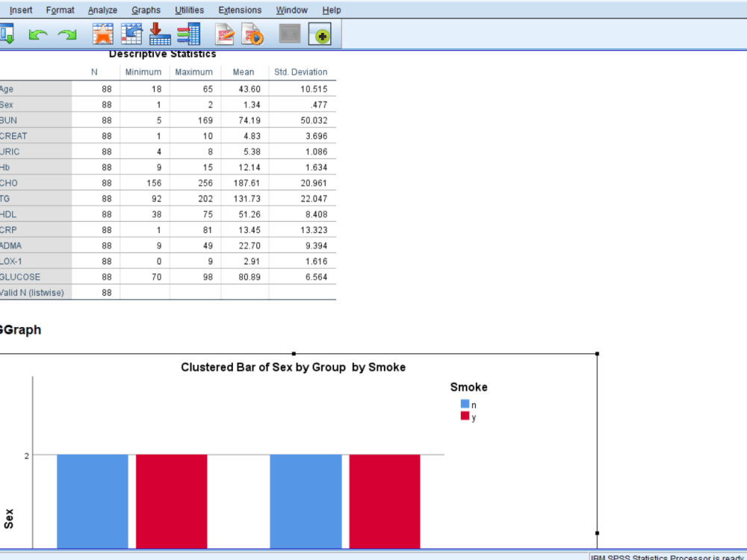Image resolution: width=747 pixels, height=560 pixels.
Task: Open the Recall Recently Used Dialogs star icon
Action: [102, 34]
